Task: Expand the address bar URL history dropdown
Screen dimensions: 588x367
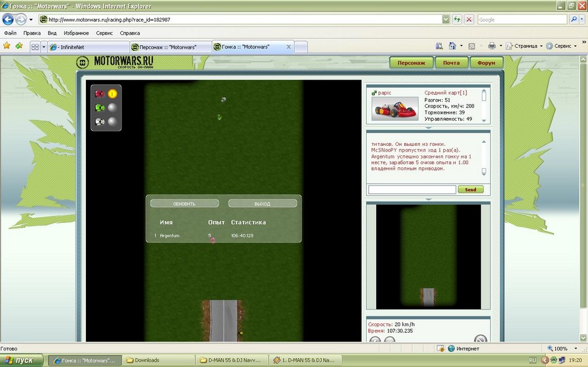Action: [446, 20]
